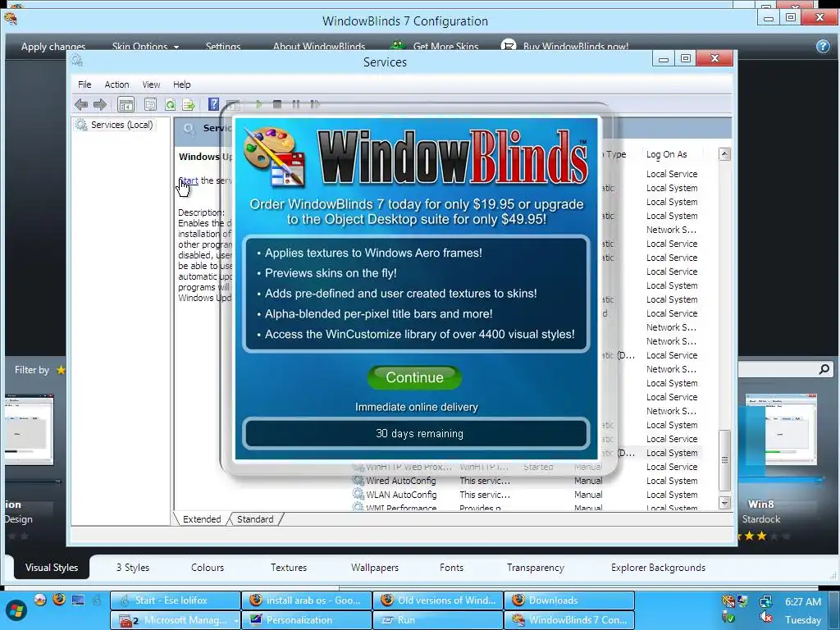Click the Start service link
This screenshot has width=840, height=630.
(189, 180)
